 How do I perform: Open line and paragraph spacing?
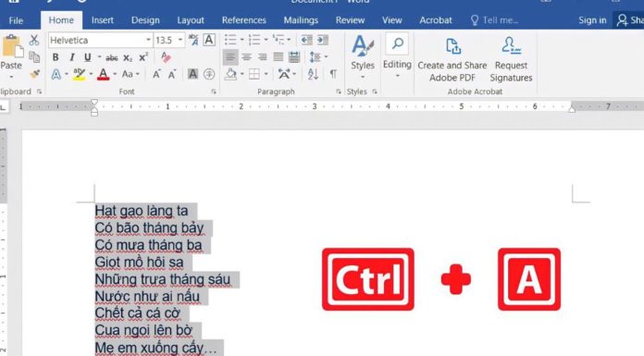[315, 57]
